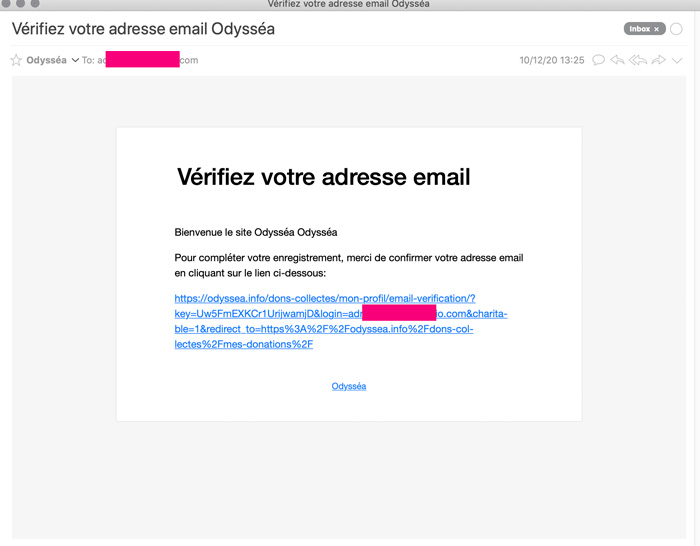
Task: Open the speech bubble comment icon
Action: (598, 60)
